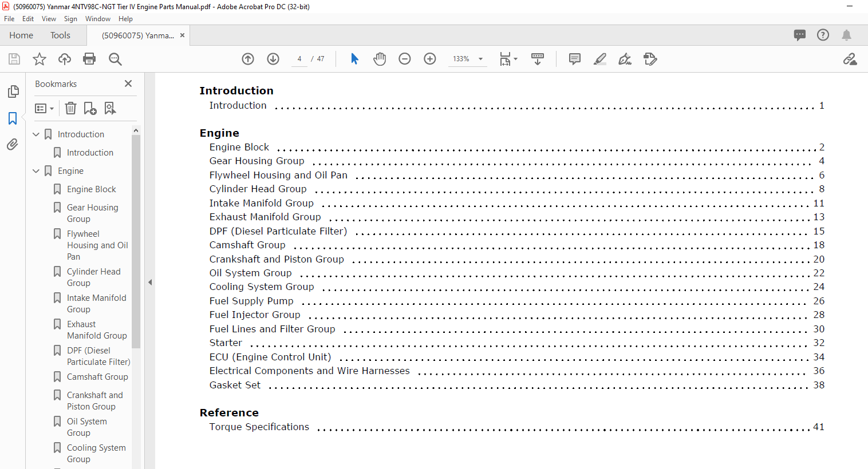The height and width of the screenshot is (469, 868).
Task: Add a sticky note comment
Action: click(x=575, y=59)
